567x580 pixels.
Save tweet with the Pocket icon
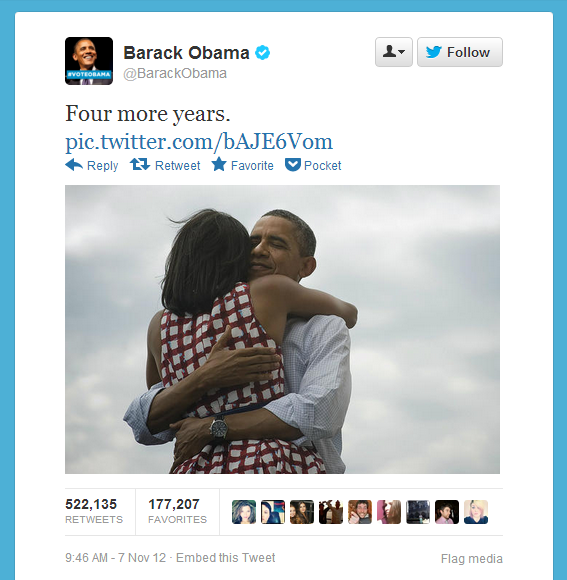pos(293,165)
